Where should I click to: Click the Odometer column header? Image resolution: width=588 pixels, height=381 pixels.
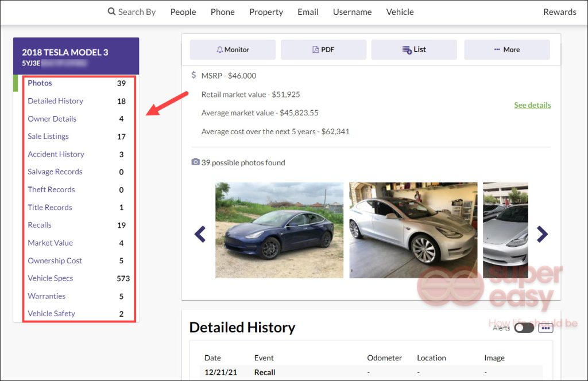point(384,358)
